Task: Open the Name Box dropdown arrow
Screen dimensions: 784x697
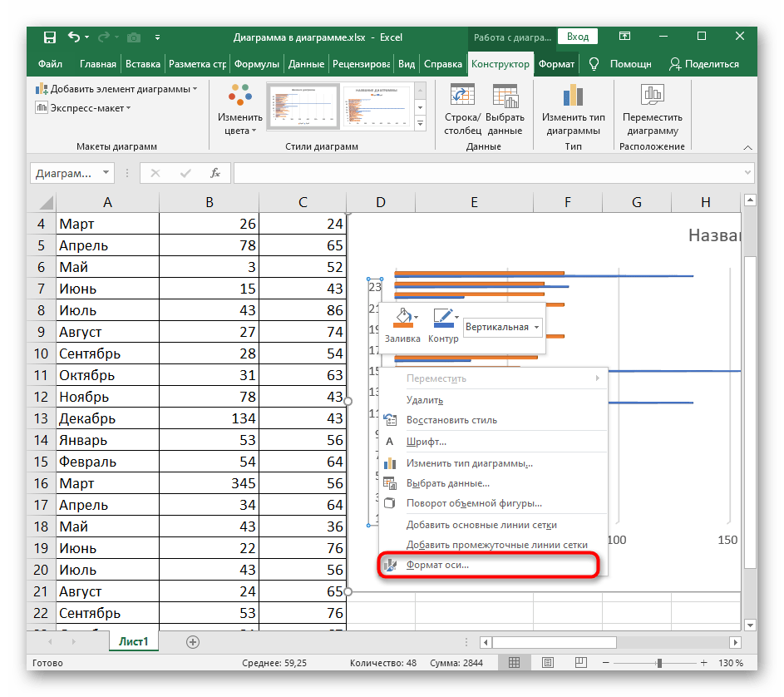Action: click(x=106, y=173)
